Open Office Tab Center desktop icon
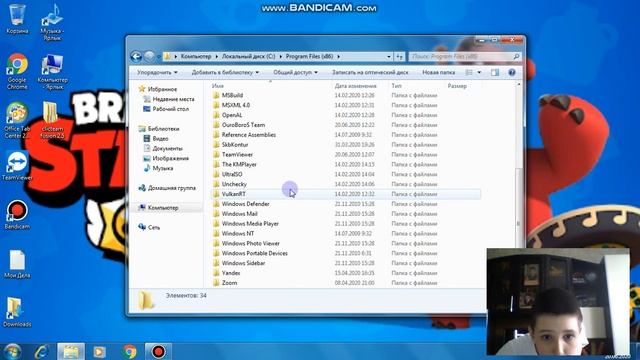 17,120
